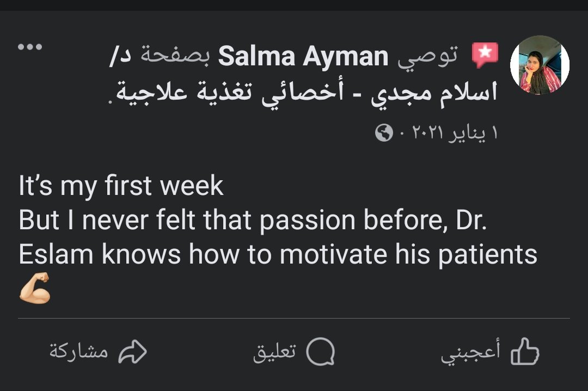Click the بصفحة د/ text in the header
The height and width of the screenshot is (391, 588).
pos(163,56)
